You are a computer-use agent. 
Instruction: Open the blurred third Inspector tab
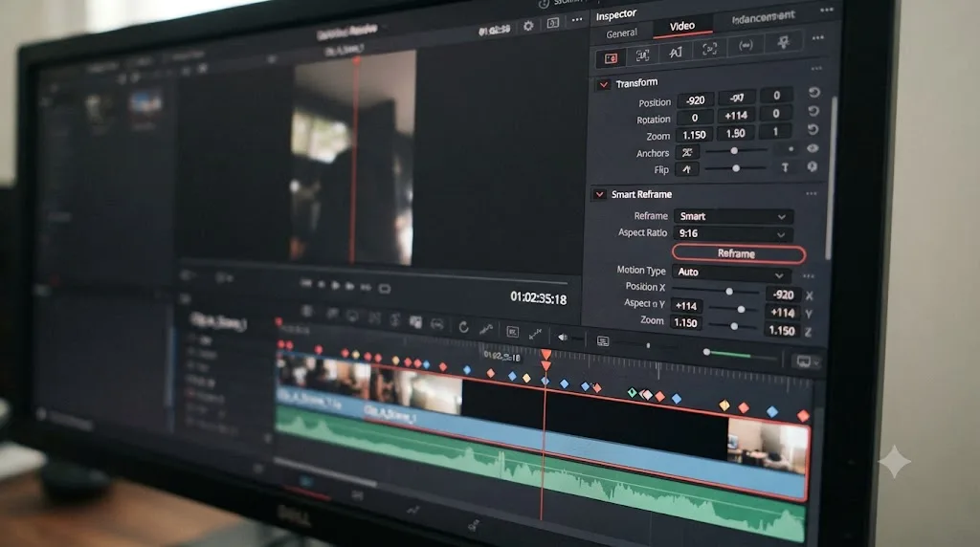[x=763, y=17]
